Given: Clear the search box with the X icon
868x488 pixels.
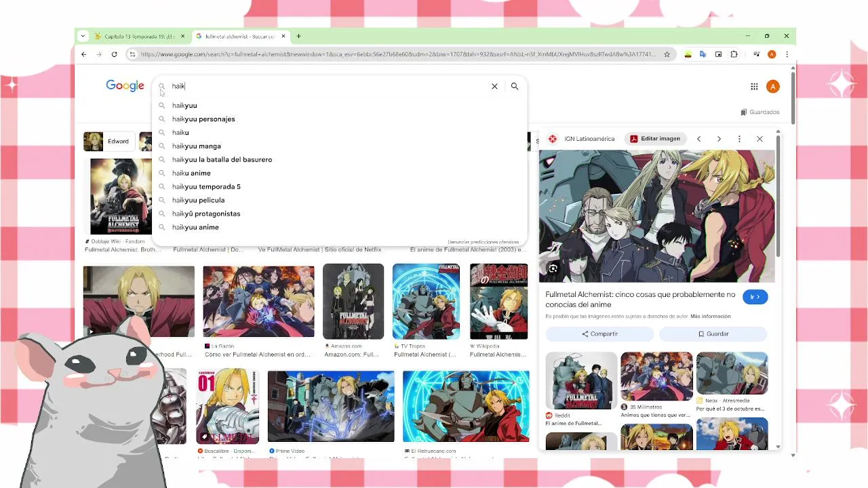Looking at the screenshot, I should 494,86.
